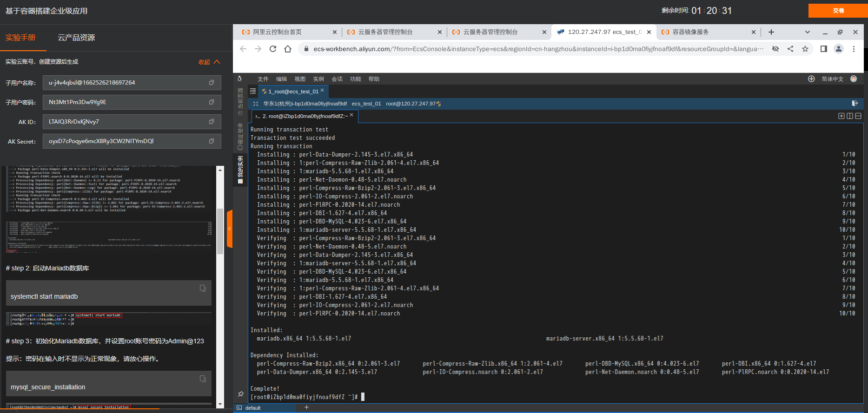Viewport: 868px width, 413px height.
Task: Copy the AK ID value
Action: coord(212,122)
